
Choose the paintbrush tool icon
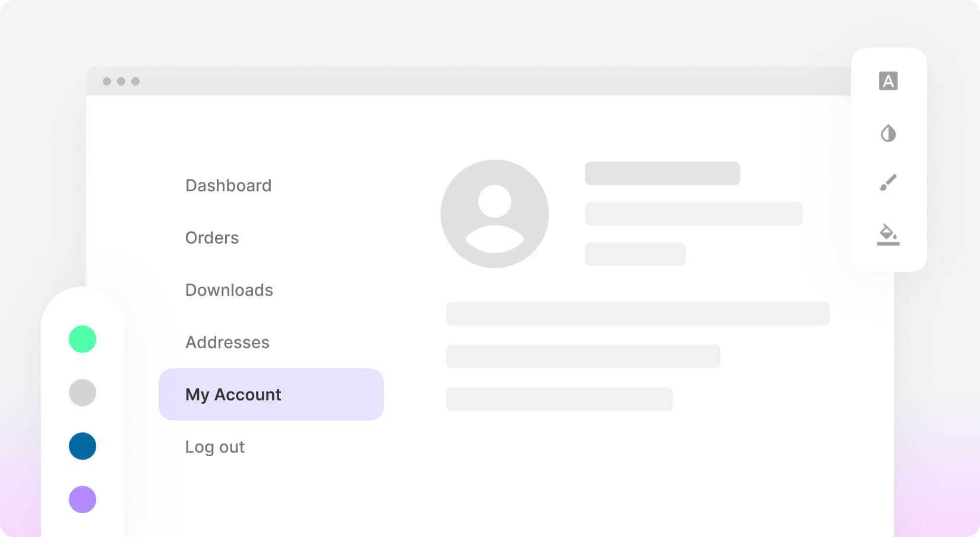tap(888, 182)
